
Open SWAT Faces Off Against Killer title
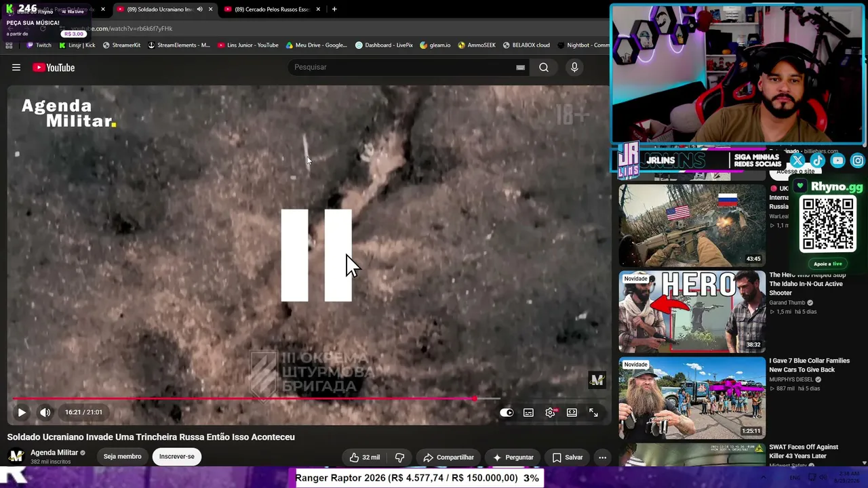click(804, 451)
